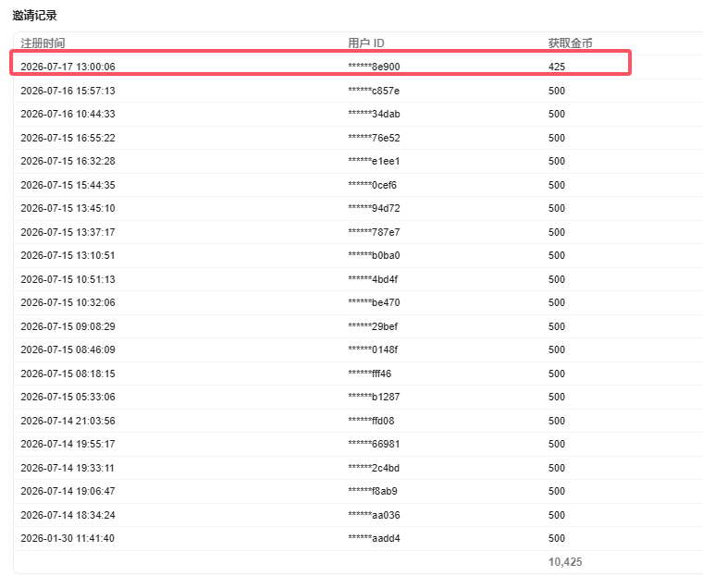Click registration time 2026-07-16 10:44:33
This screenshot has width=703, height=588.
click(68, 114)
